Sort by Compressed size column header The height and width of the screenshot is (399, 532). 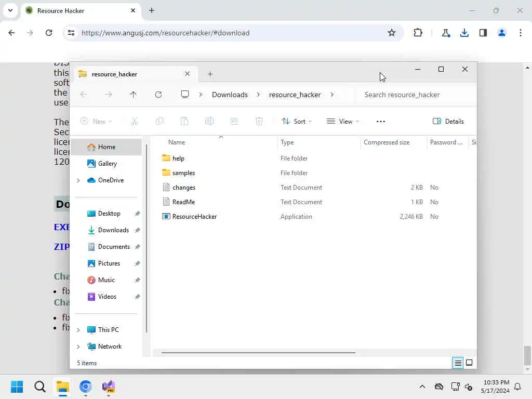tap(387, 142)
